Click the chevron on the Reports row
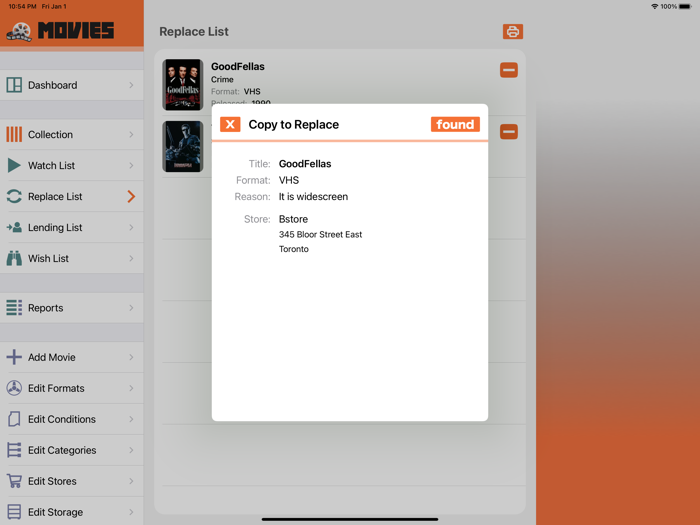Image resolution: width=700 pixels, height=525 pixels. (131, 308)
